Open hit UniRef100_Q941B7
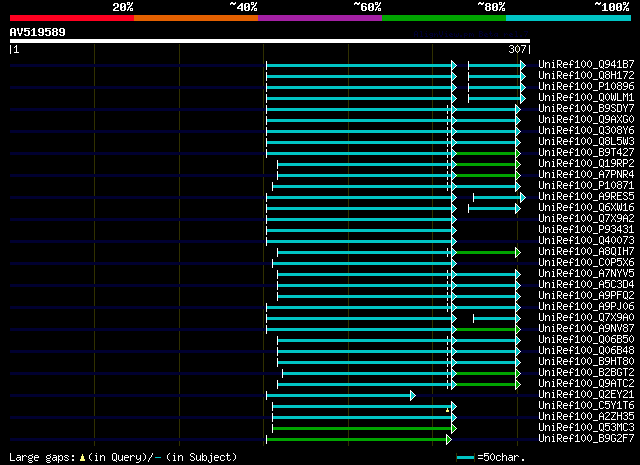The width and height of the screenshot is (640, 465). tap(586, 64)
